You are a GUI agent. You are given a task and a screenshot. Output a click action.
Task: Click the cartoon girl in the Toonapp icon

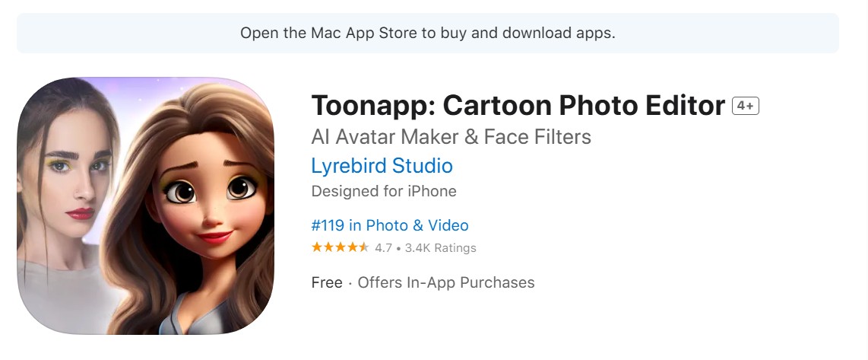tap(205, 205)
